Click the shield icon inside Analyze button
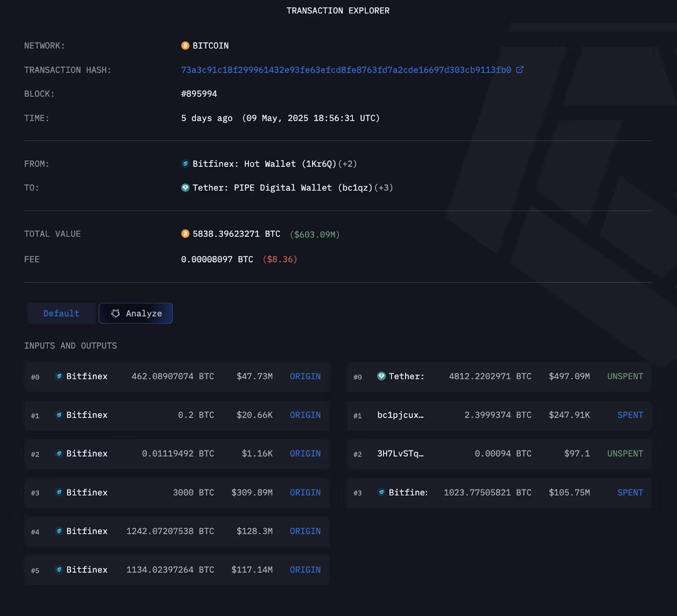Viewport: 677px width, 616px height. (115, 313)
